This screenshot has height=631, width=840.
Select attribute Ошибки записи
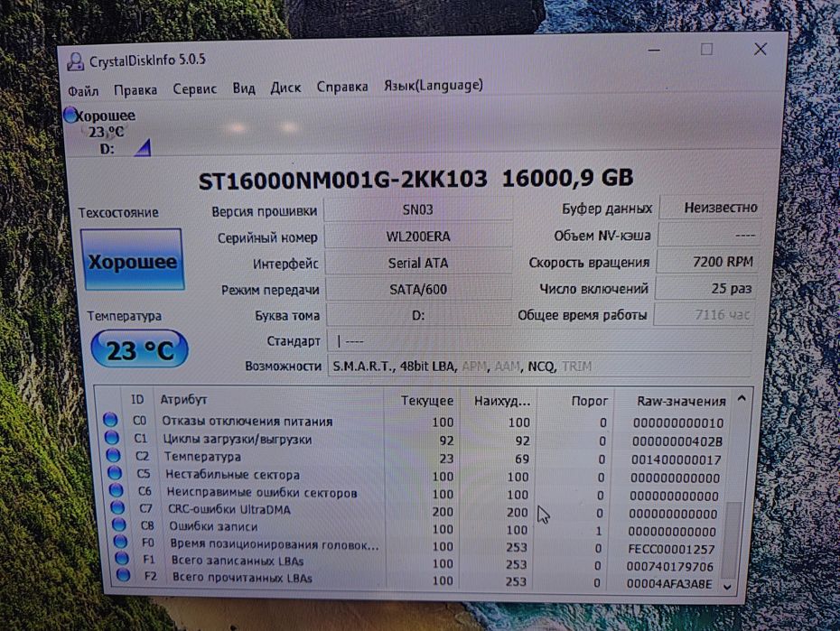[x=213, y=526]
